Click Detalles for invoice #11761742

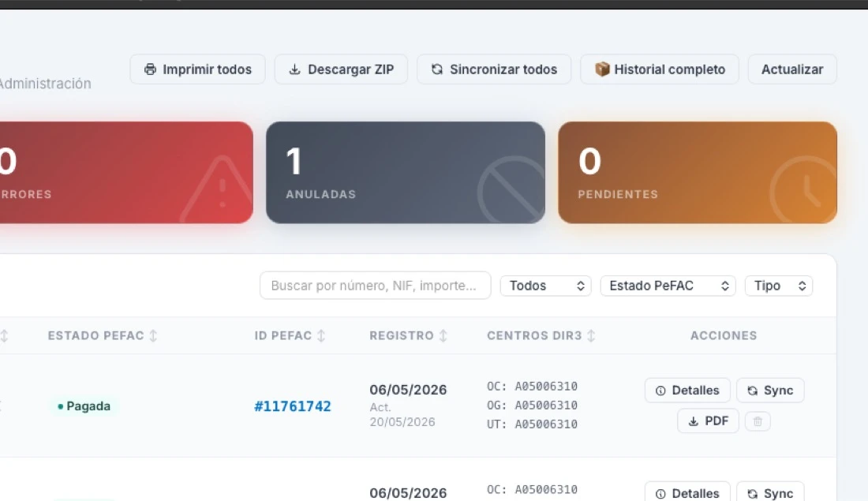(x=687, y=391)
